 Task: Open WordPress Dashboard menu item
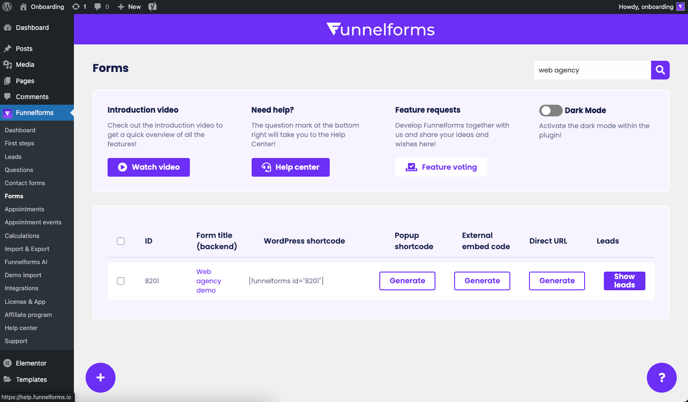point(37,28)
